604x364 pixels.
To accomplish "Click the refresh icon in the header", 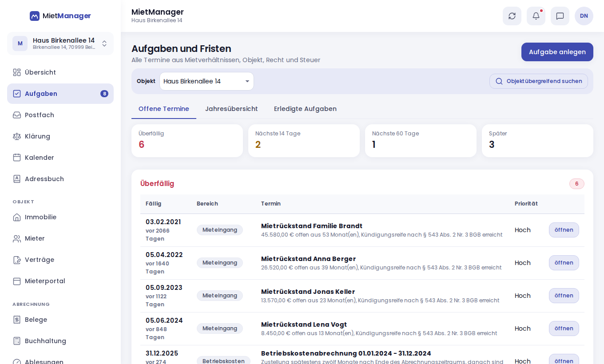I will (x=512, y=16).
